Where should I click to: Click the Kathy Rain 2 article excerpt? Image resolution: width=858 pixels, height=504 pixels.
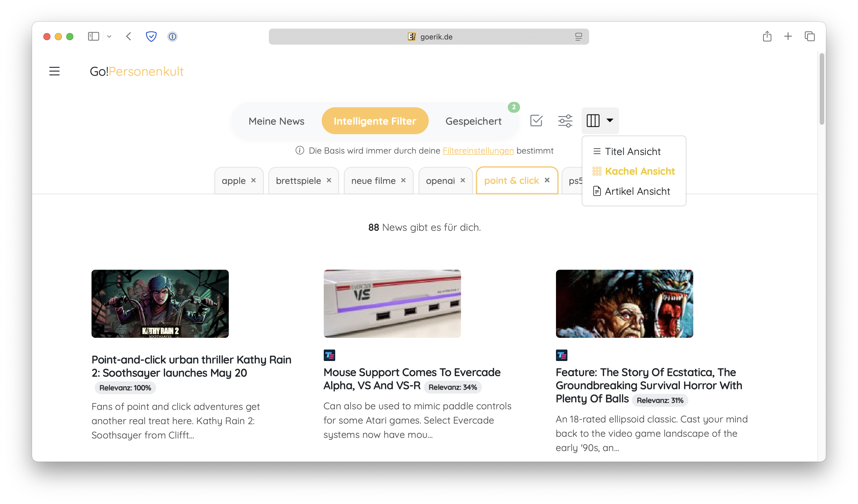click(x=176, y=420)
